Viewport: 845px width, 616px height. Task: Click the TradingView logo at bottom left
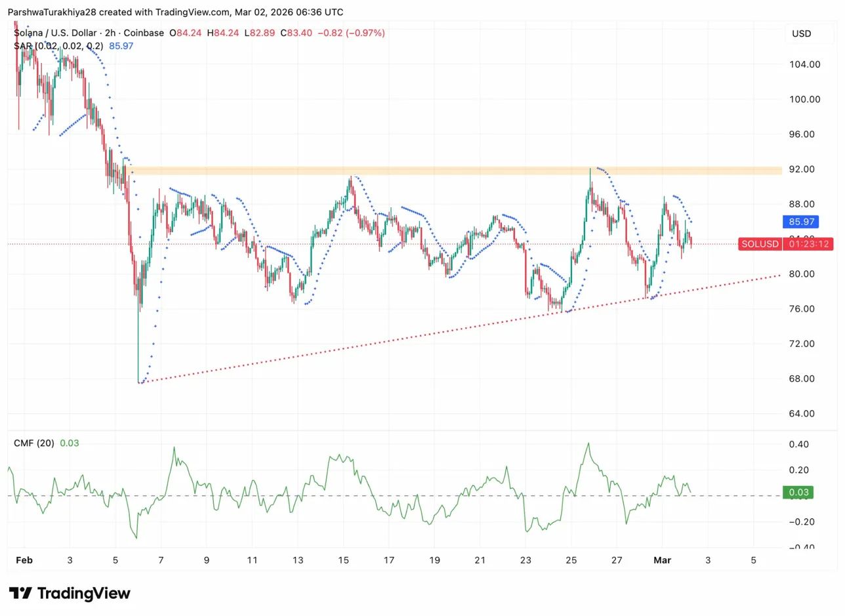click(x=68, y=593)
